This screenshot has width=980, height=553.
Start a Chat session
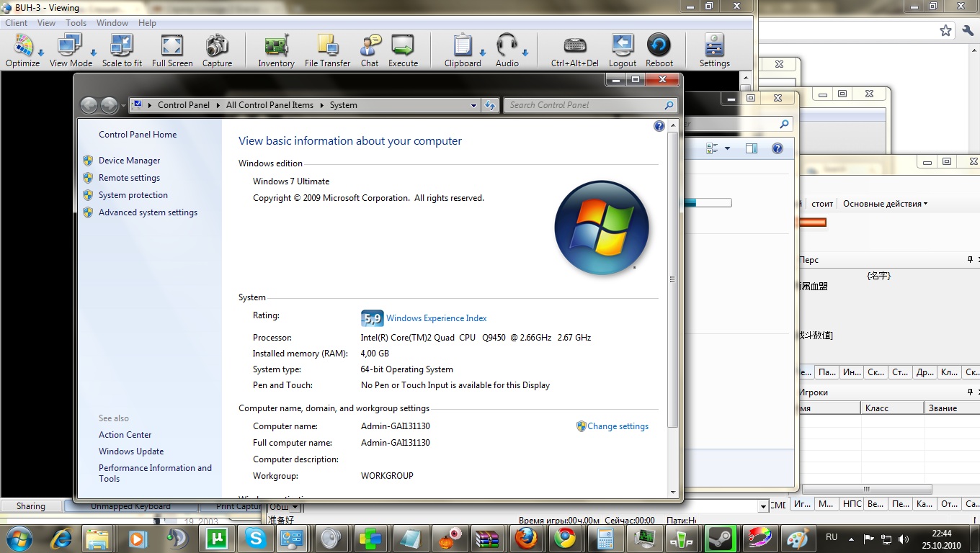coord(370,50)
